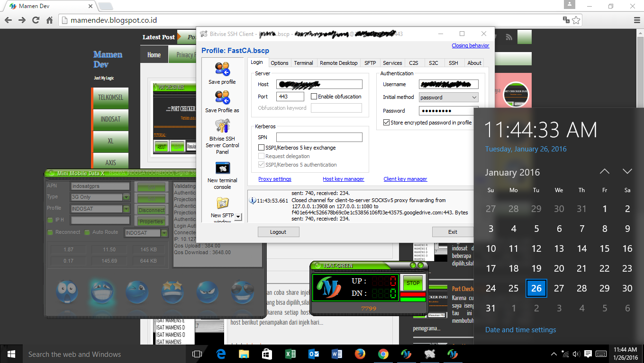Open the INDOSAT dropdown beside Auto Route

coord(164,233)
